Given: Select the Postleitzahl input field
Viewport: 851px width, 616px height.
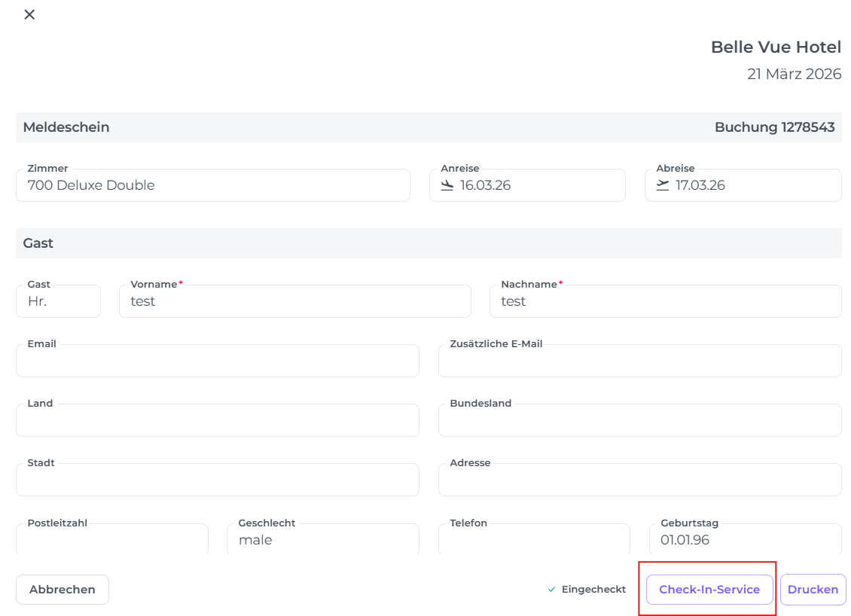Looking at the screenshot, I should click(111, 540).
